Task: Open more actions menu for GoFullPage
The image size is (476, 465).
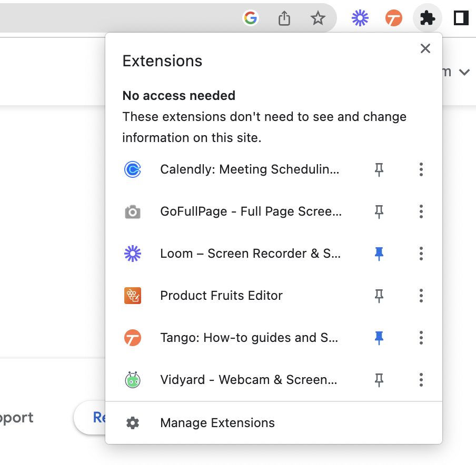Action: coord(421,211)
